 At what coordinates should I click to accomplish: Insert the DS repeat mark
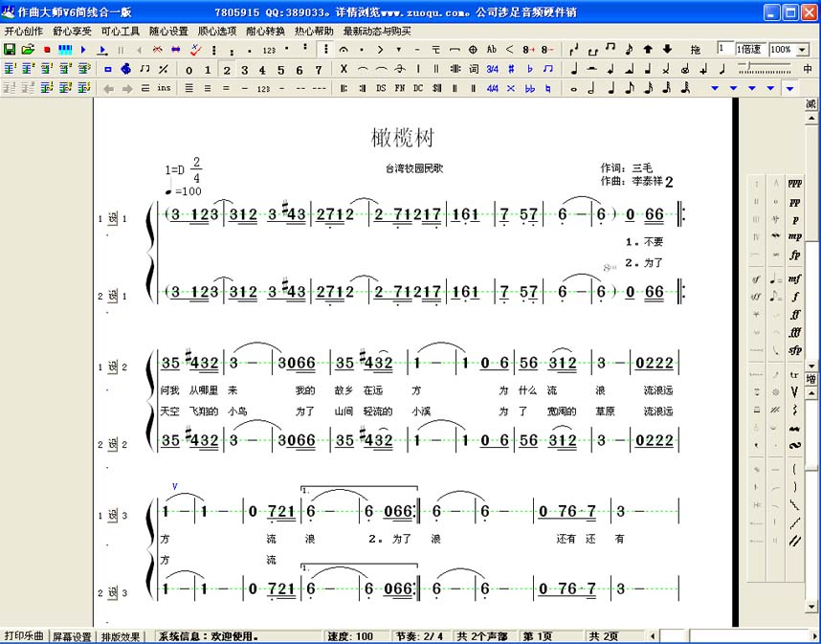tap(381, 88)
